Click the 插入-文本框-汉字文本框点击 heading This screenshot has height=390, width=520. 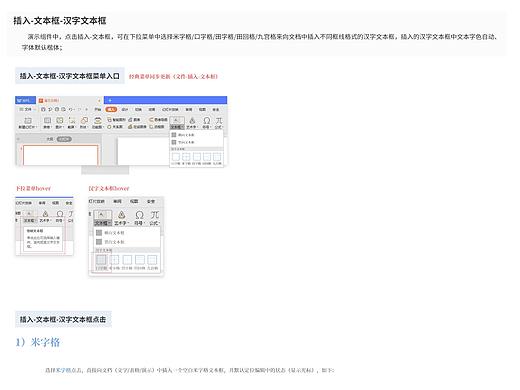pos(63,319)
